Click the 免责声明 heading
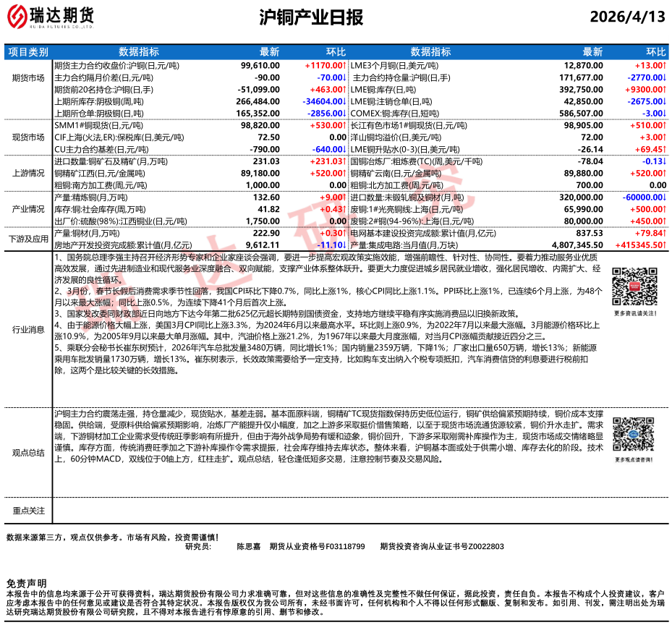 click(x=26, y=584)
